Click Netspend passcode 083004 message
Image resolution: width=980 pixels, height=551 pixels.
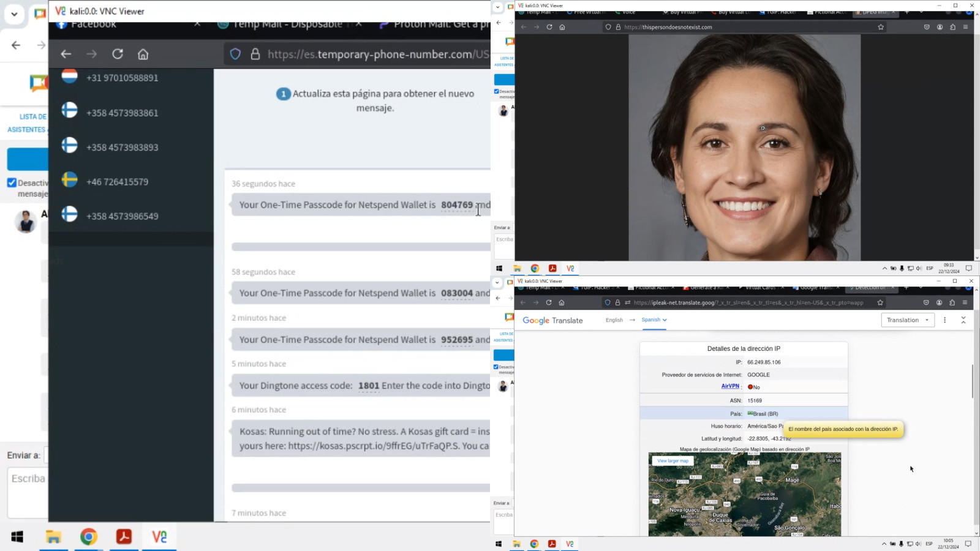(x=361, y=293)
